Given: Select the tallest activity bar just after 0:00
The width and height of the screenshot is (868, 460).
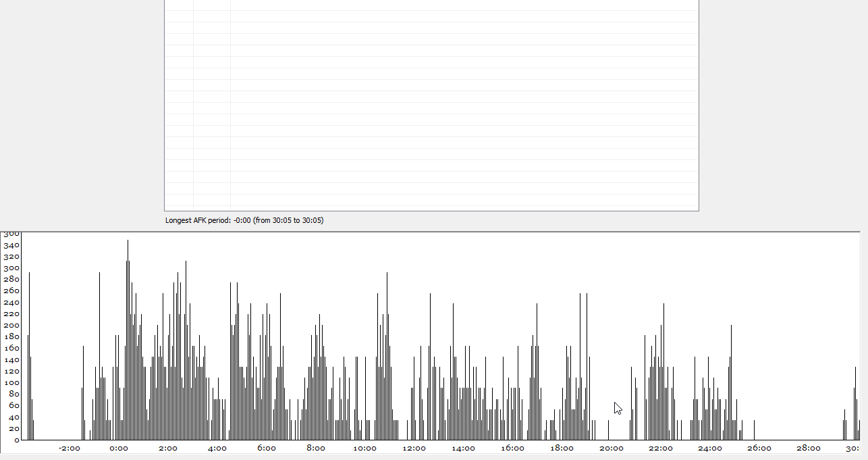Looking at the screenshot, I should 128,340.
